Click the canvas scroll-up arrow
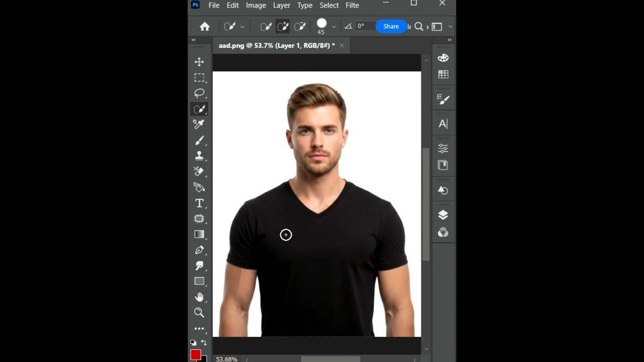Screen dimensions: 644x362 [x=426, y=60]
